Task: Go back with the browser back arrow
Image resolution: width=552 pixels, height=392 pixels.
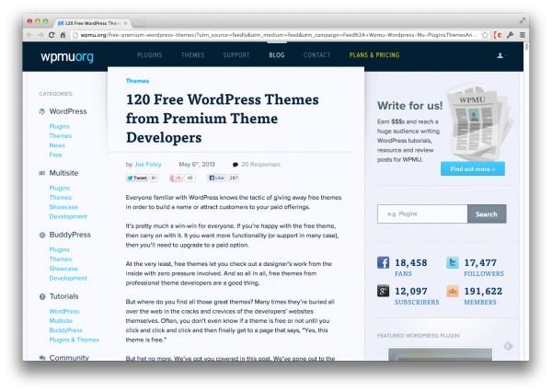Action: [29, 35]
